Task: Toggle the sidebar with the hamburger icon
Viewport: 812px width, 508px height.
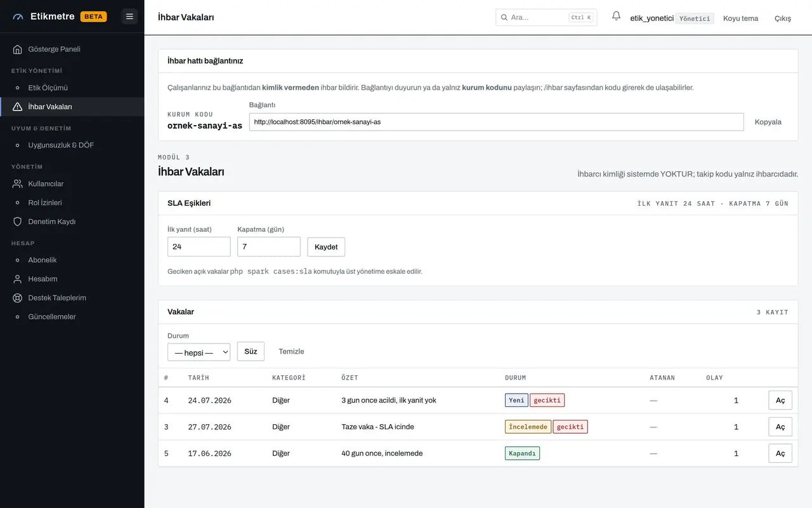Action: coord(129,17)
